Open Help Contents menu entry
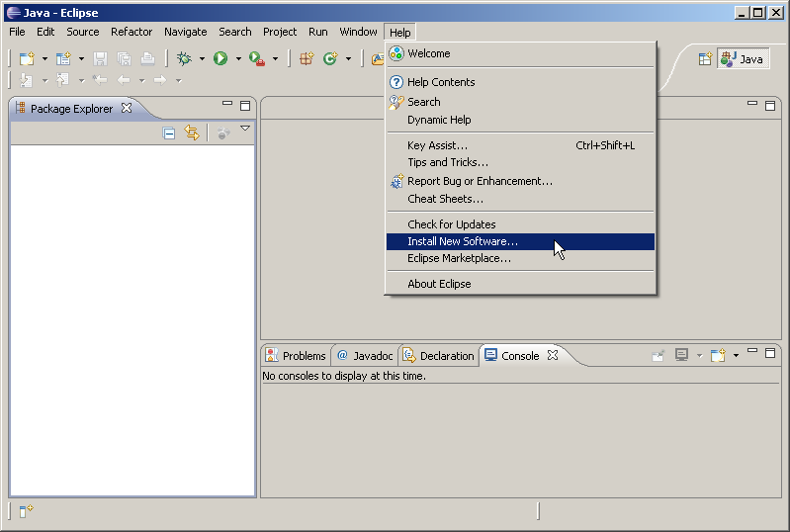The width and height of the screenshot is (790, 532). click(x=520, y=82)
